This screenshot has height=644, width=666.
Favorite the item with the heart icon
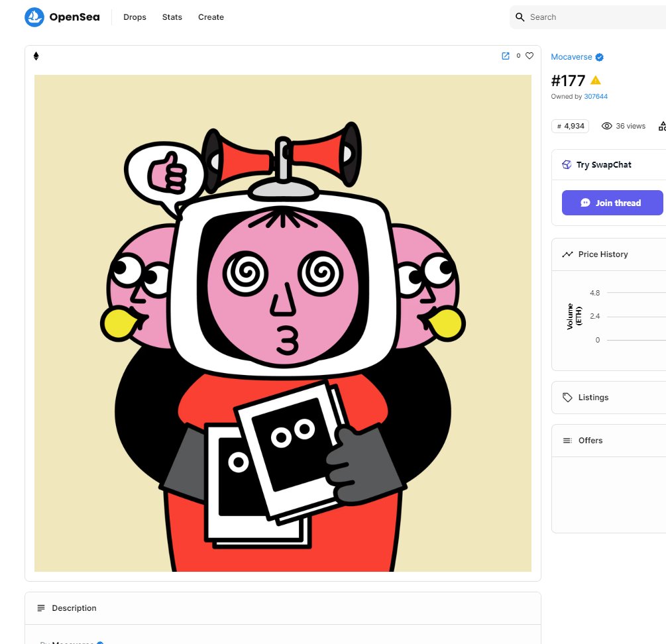[x=529, y=56]
